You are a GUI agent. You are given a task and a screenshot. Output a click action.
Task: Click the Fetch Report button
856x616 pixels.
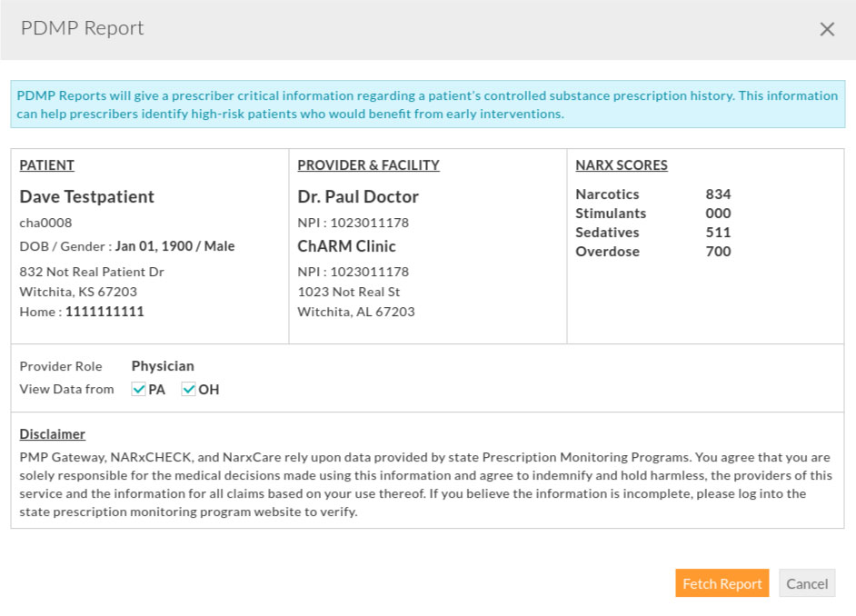[722, 582]
